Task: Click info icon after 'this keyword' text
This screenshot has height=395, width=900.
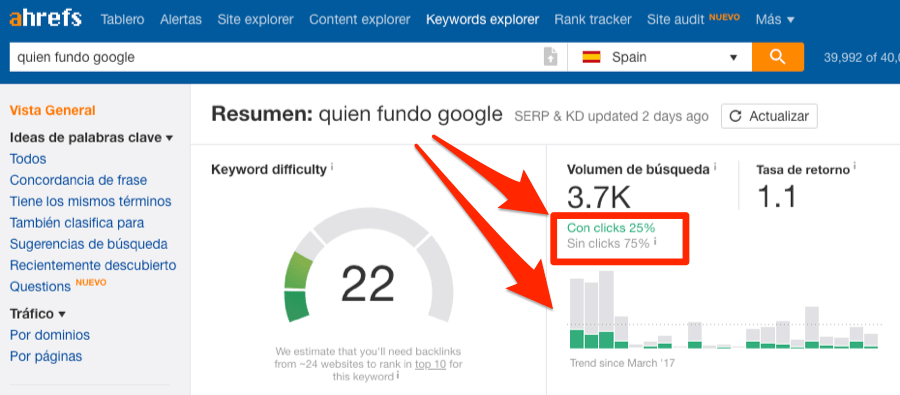Action: [397, 376]
